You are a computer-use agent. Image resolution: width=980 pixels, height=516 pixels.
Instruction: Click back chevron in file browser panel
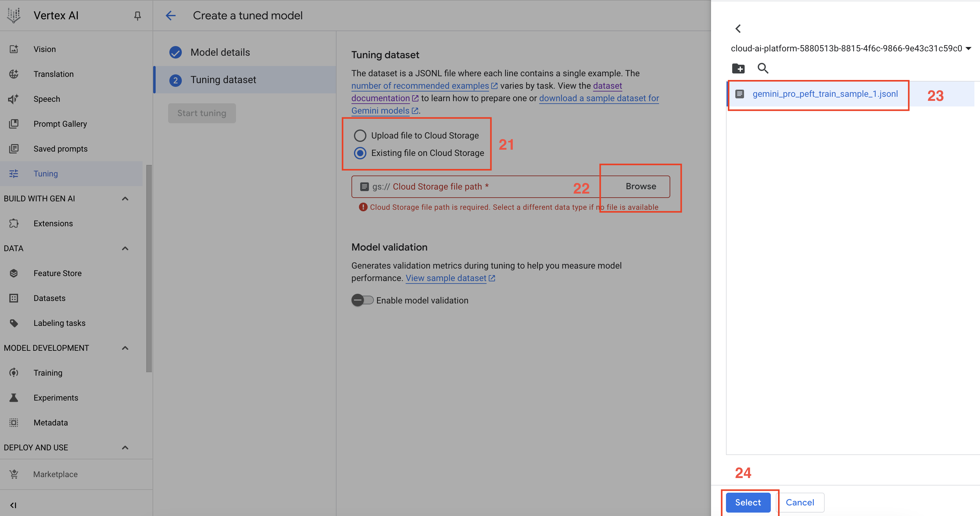738,29
